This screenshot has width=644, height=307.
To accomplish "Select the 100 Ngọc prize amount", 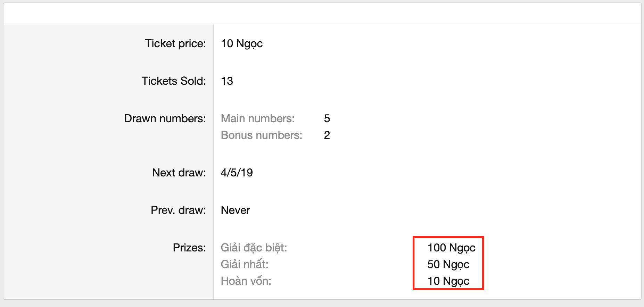I will (x=451, y=248).
